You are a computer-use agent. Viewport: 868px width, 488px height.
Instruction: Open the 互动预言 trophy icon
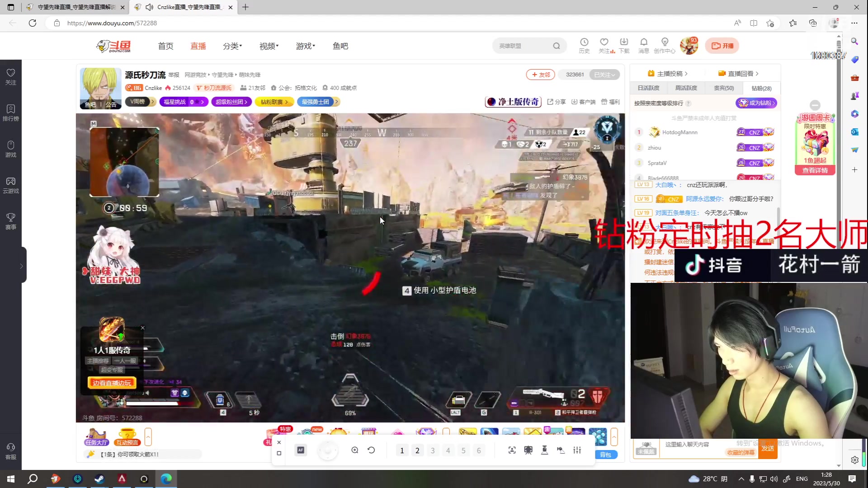click(x=127, y=436)
